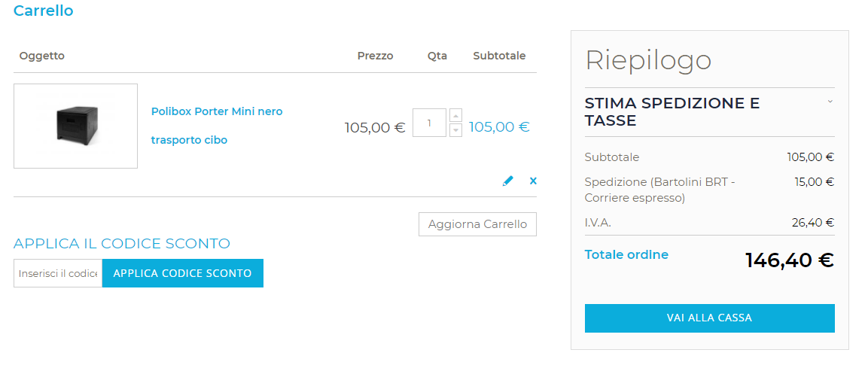Click the Carrello page heading
The height and width of the screenshot is (368, 868).
pyautogui.click(x=44, y=11)
